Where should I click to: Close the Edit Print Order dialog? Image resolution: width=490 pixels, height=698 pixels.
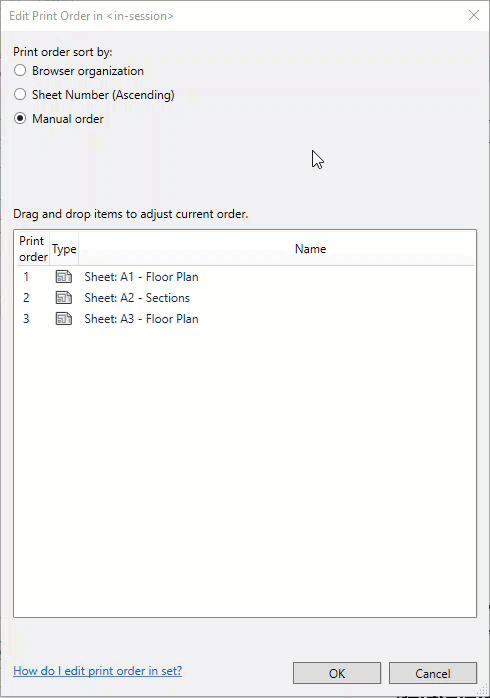(x=474, y=15)
